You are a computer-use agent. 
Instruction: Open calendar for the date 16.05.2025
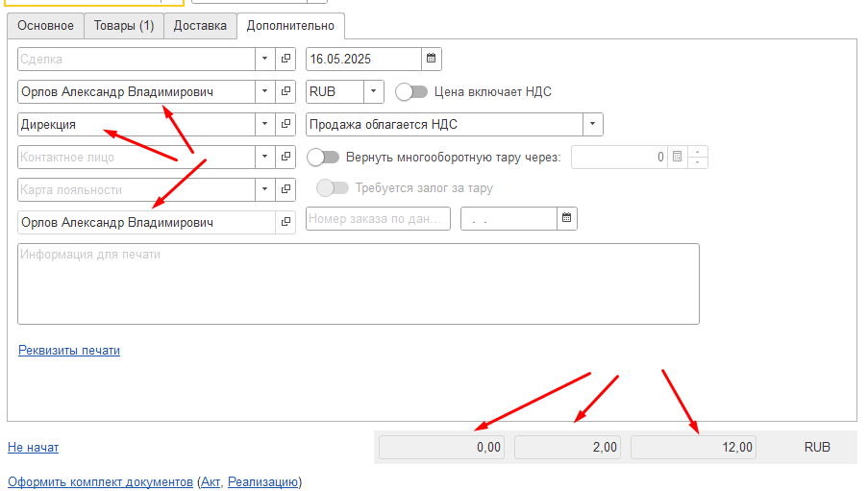pos(432,59)
